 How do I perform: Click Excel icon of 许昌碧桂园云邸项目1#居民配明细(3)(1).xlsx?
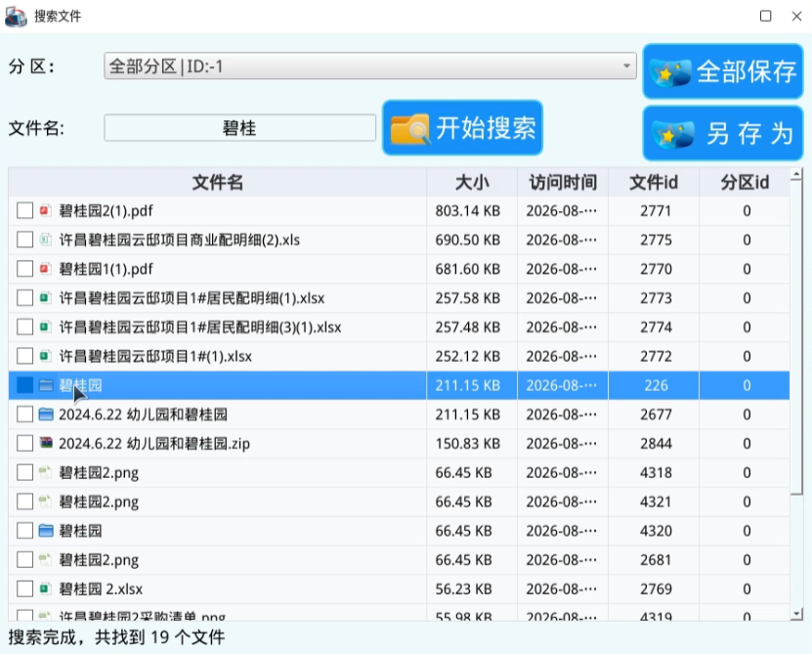(46, 327)
